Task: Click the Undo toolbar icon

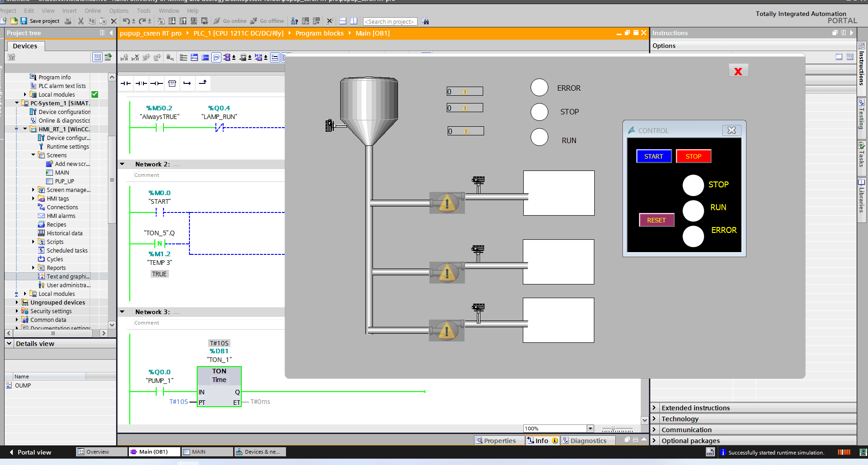Action: click(126, 21)
